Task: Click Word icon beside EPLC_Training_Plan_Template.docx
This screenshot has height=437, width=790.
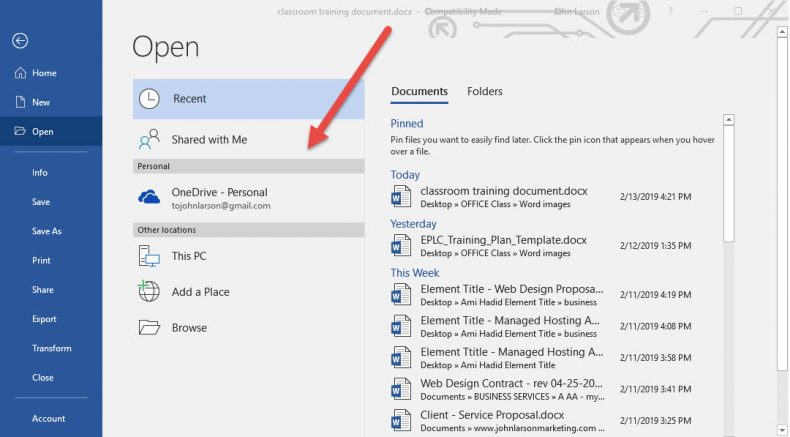Action: tap(401, 246)
